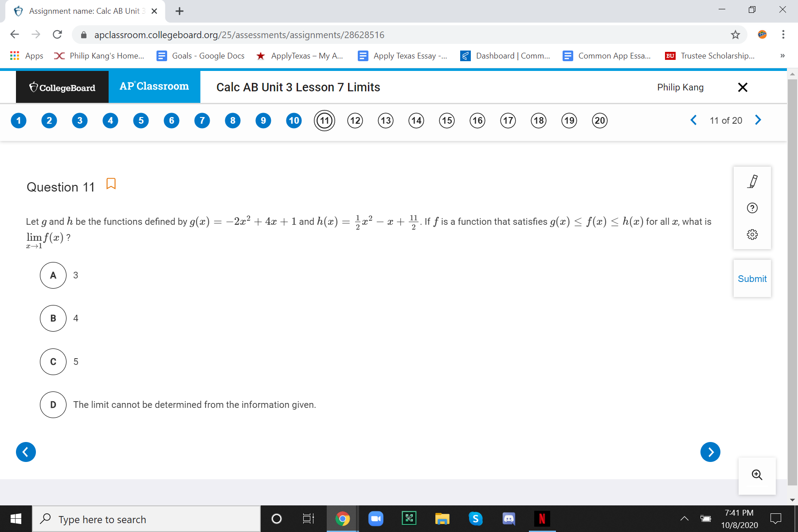The image size is (798, 532).
Task: Open the annotation pencil tool
Action: pyautogui.click(x=752, y=181)
